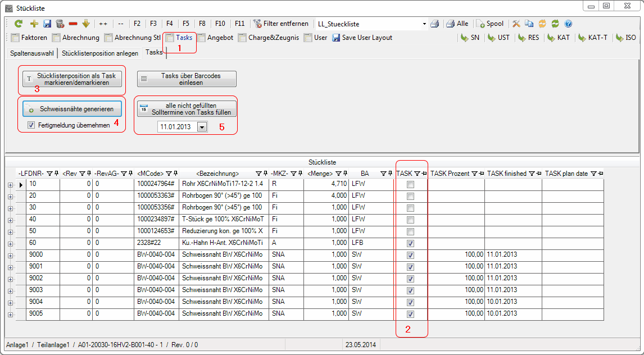Uncheck TASK checkbox for row 9000
Screen dimensions: 644x355
click(411, 255)
